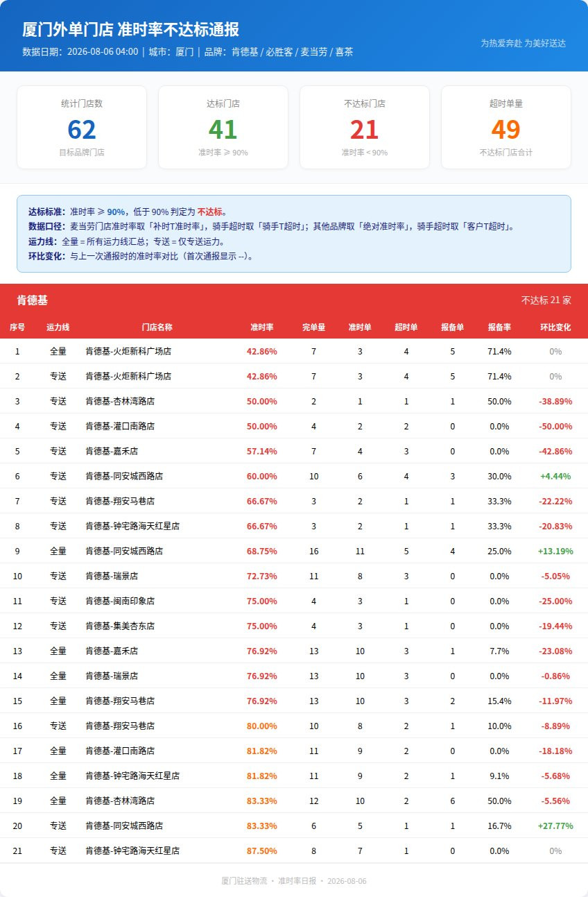This screenshot has width=588, height=897.
Task: Click the store name 肯德基-闽南印象店
Action: 120,601
